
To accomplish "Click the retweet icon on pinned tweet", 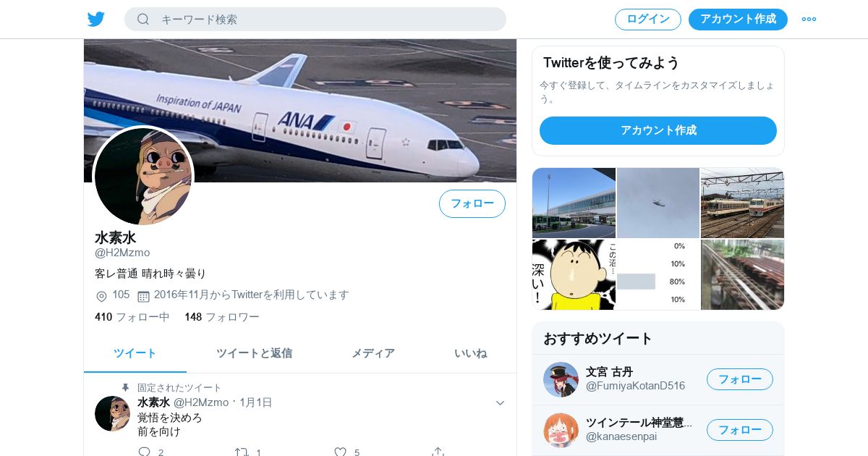I will (x=242, y=452).
